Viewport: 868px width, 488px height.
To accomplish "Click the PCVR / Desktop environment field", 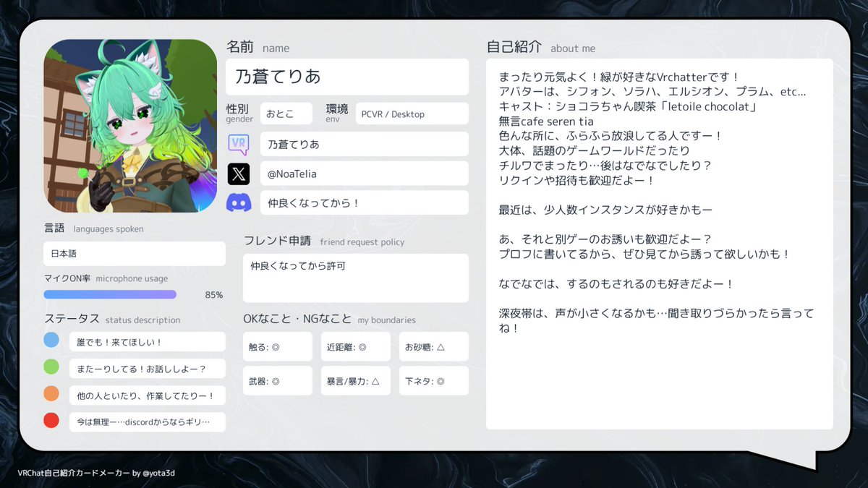I will (x=412, y=114).
